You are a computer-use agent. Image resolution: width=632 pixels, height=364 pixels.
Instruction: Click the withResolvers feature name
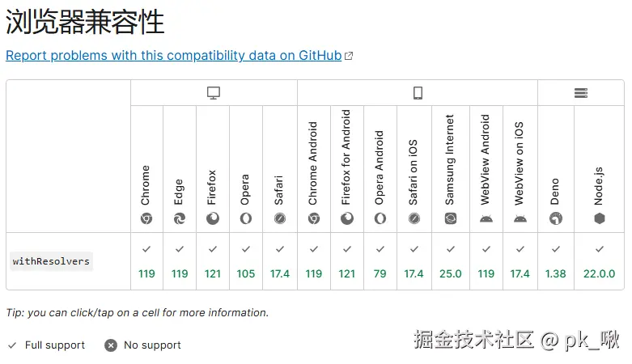51,261
